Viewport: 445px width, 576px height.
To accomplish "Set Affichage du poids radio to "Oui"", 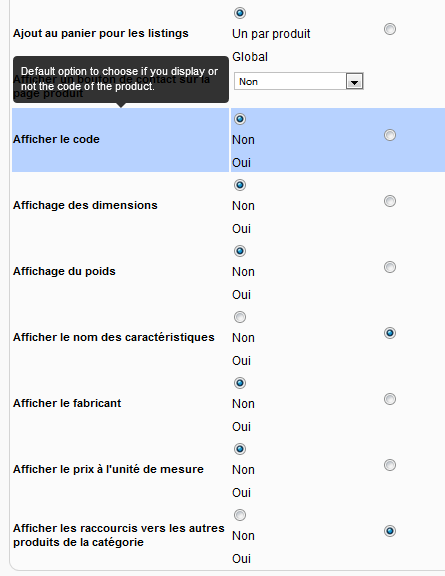I will click(390, 267).
